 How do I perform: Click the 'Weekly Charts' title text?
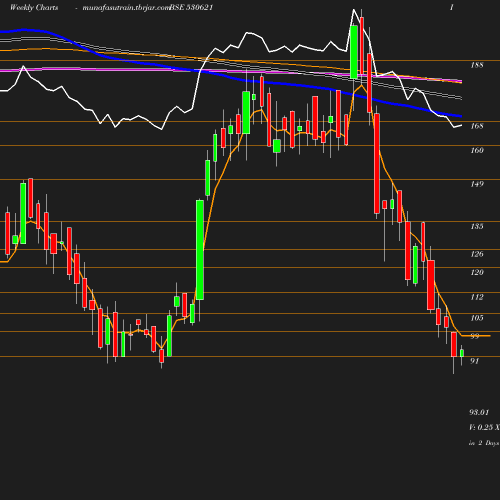point(34,7)
